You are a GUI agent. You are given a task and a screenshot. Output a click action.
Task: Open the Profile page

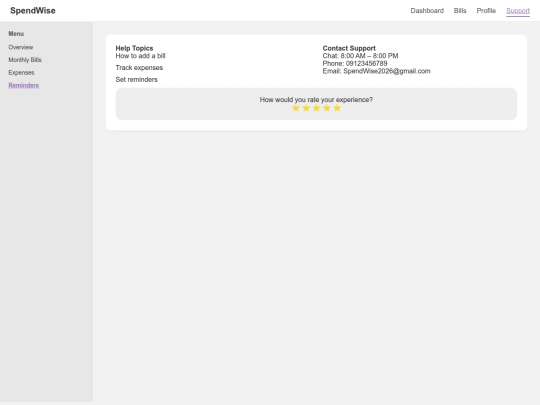coord(486,11)
